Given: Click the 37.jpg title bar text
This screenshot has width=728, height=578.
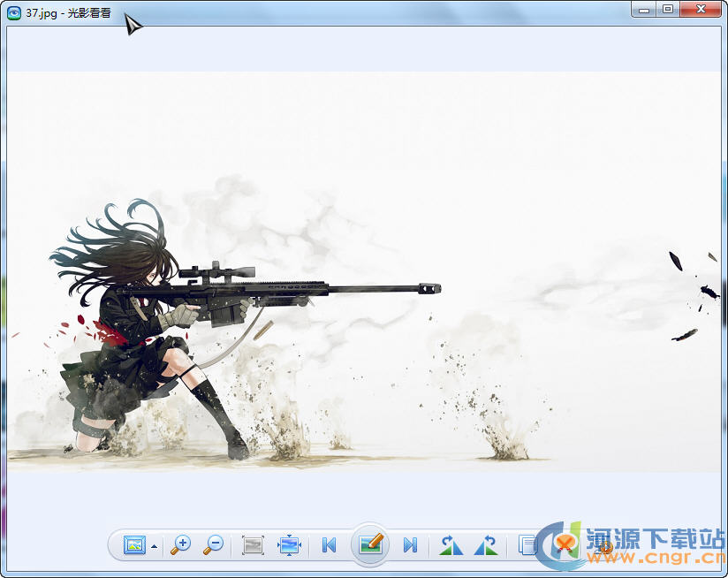Looking at the screenshot, I should (x=68, y=11).
